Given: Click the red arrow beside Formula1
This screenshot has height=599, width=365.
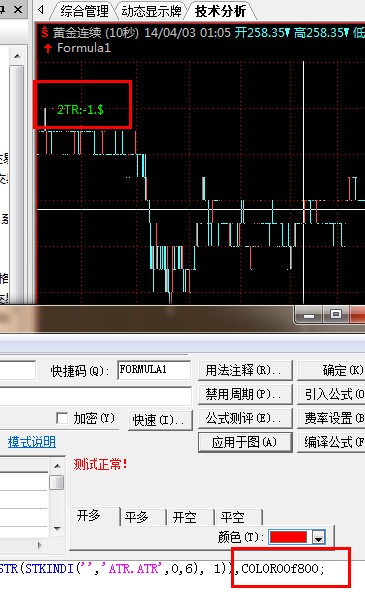Looking at the screenshot, I should tap(48, 49).
